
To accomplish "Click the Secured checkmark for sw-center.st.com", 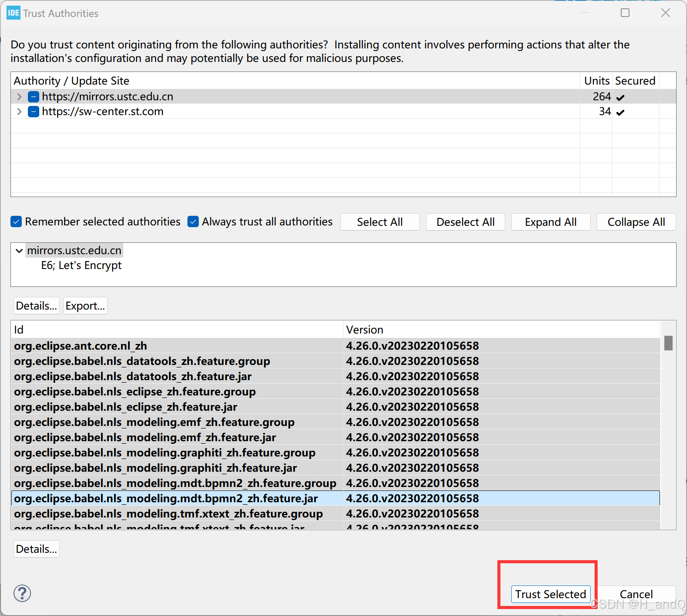I will coord(620,112).
